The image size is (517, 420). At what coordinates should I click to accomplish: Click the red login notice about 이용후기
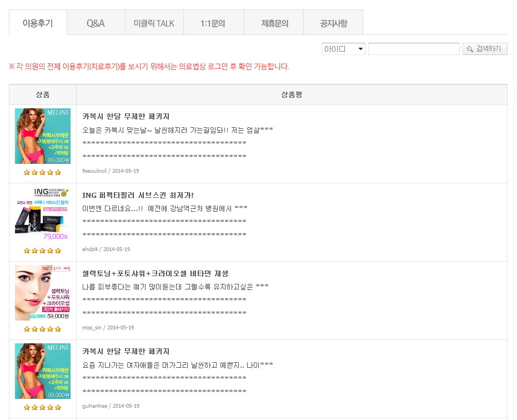pos(149,66)
